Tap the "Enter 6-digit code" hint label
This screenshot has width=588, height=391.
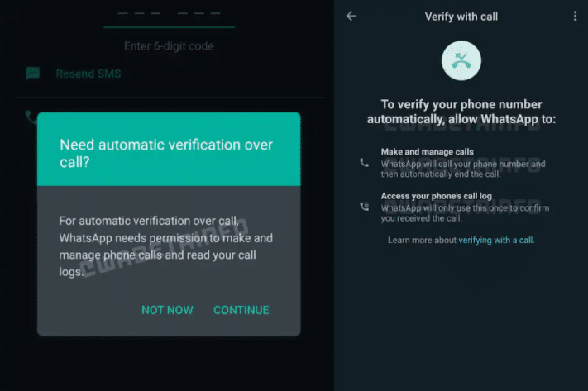169,46
